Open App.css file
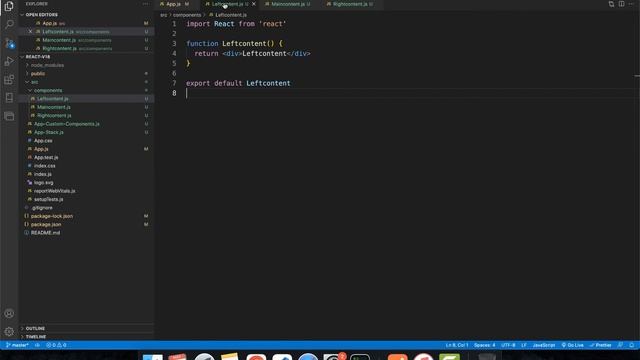Screen dimensions: 640x360 43,141
